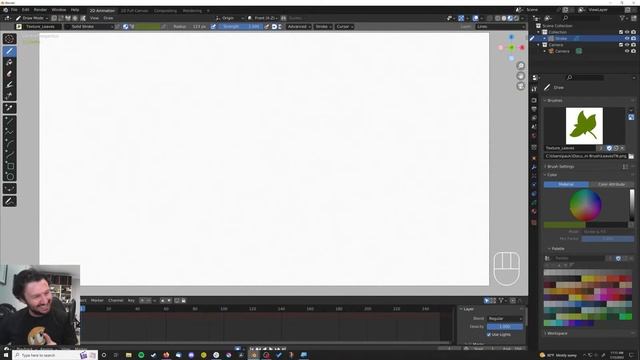This screenshot has height=360, width=640.
Task: Hide Stroke object with eye icon
Action: point(627,38)
